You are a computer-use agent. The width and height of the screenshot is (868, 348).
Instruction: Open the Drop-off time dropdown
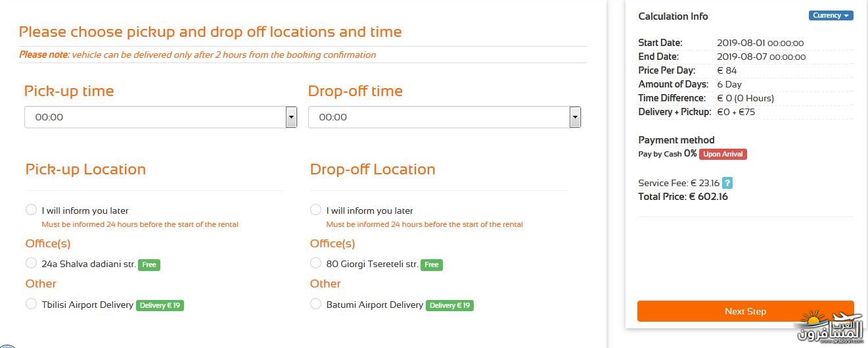pyautogui.click(x=444, y=117)
